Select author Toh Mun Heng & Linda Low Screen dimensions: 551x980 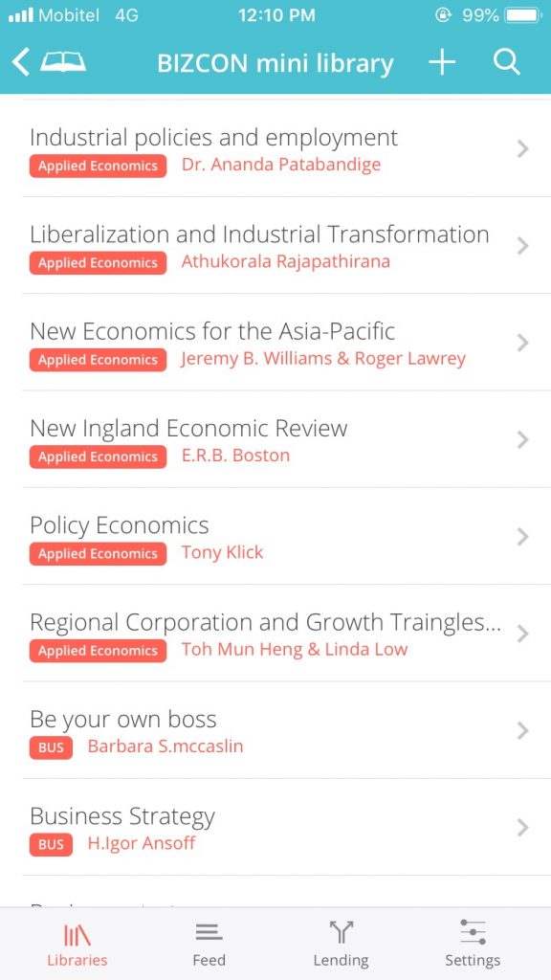(295, 650)
